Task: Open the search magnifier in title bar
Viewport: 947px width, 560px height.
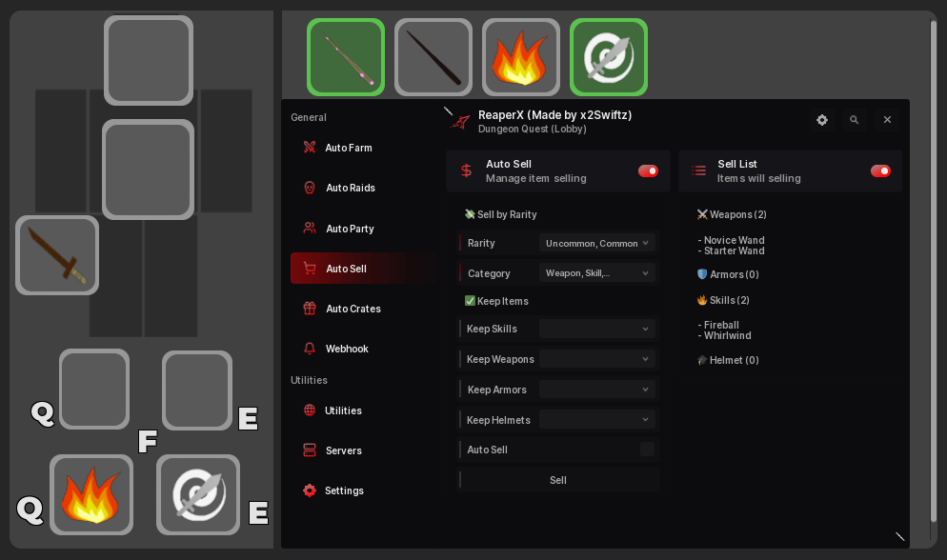Action: tap(854, 119)
